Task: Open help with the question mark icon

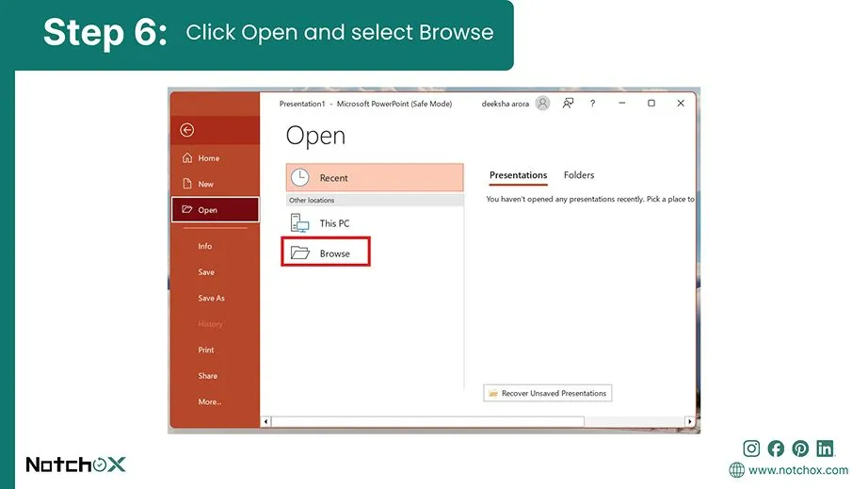Action: tap(592, 103)
